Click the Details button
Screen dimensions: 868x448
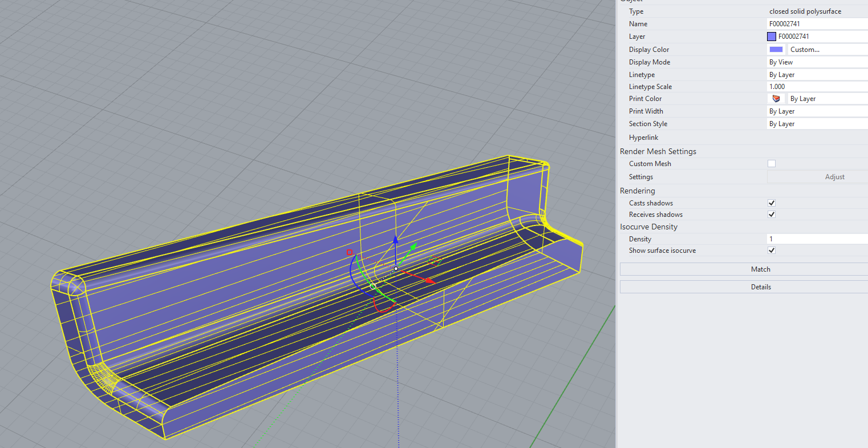pos(760,287)
